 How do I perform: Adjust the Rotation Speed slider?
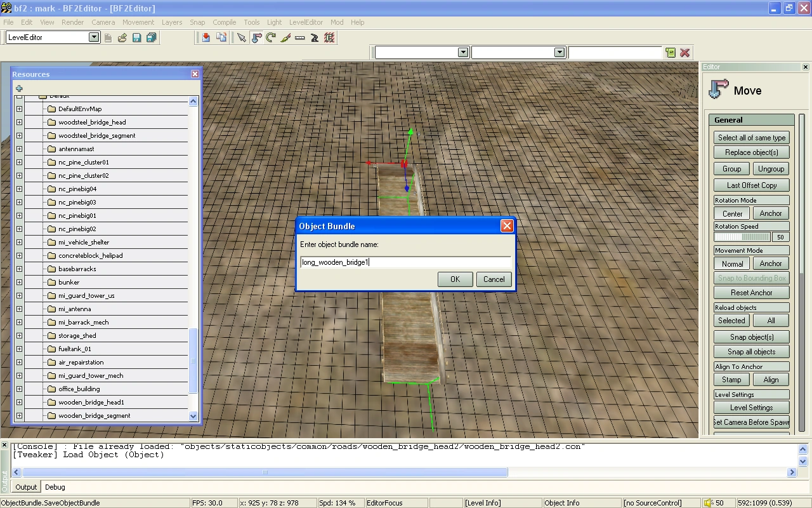742,237
